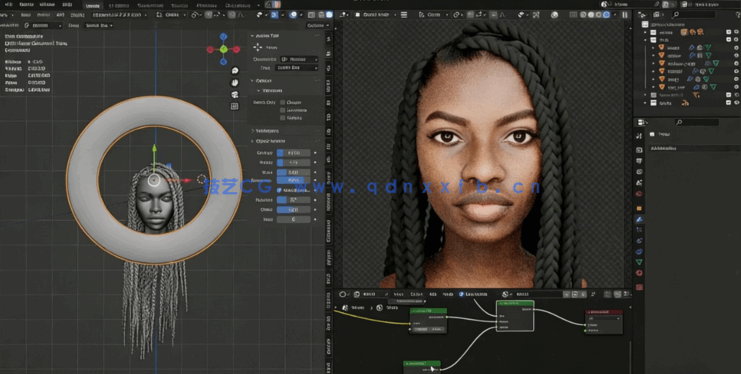The height and width of the screenshot is (374, 741).
Task: Open the Particles properties tab
Action: click(x=639, y=230)
